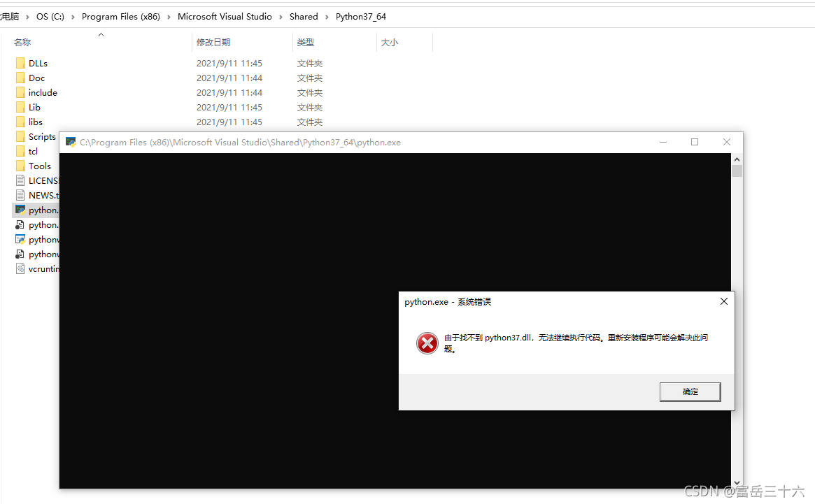The width and height of the screenshot is (815, 504).
Task: Select the libs folder icon
Action: tap(20, 122)
